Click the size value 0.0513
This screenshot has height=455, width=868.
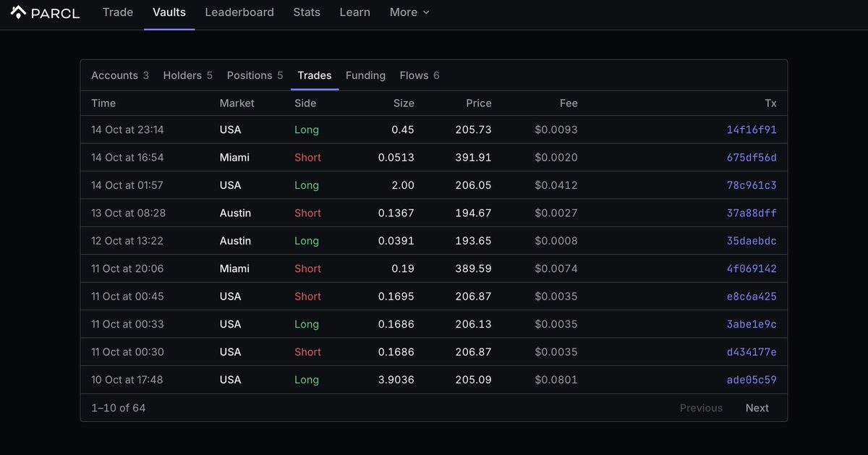click(396, 158)
